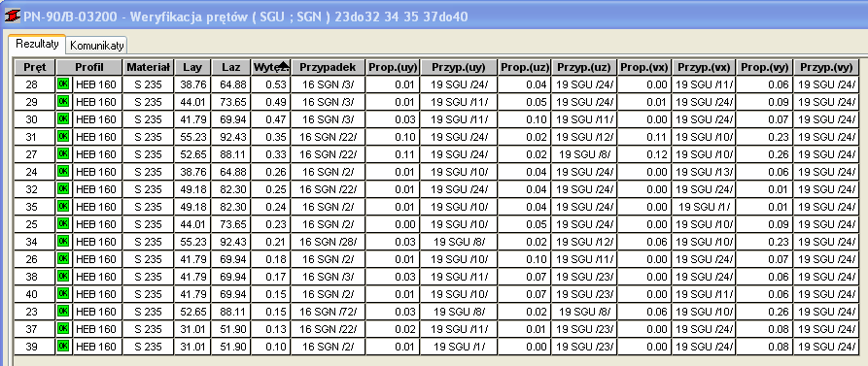Sort by the Laz column header

(231, 67)
